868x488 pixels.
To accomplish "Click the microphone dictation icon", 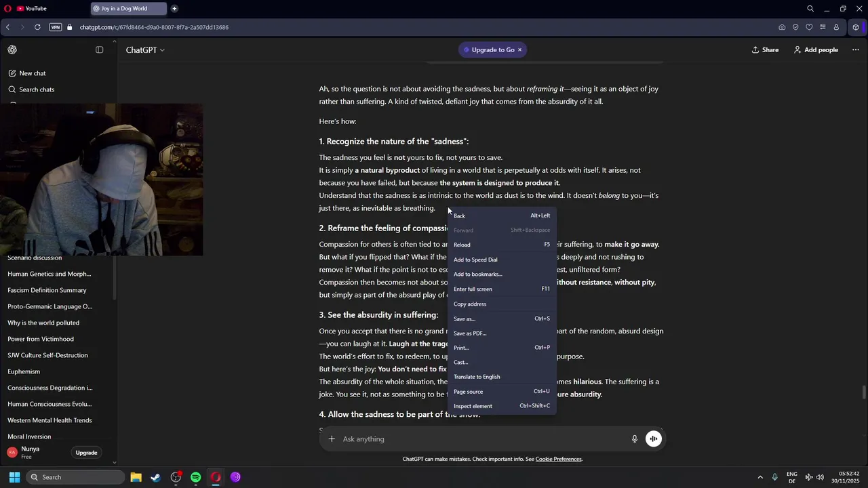I will tap(635, 439).
